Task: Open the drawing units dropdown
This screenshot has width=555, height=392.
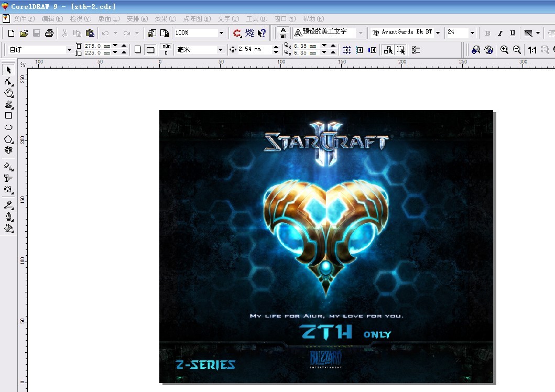Action: pos(220,50)
